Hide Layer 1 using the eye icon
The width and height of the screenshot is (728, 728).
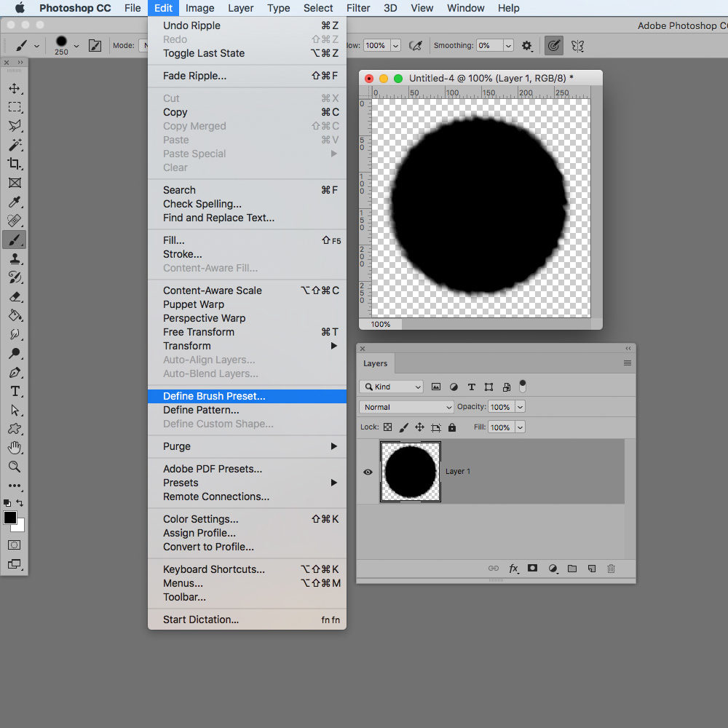(x=368, y=472)
